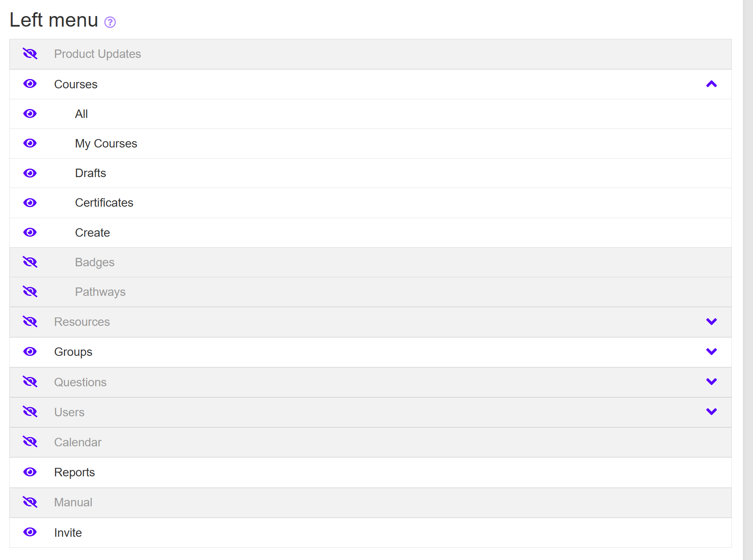This screenshot has height=560, width=753.
Task: Hide the Reports menu item
Action: coord(30,472)
